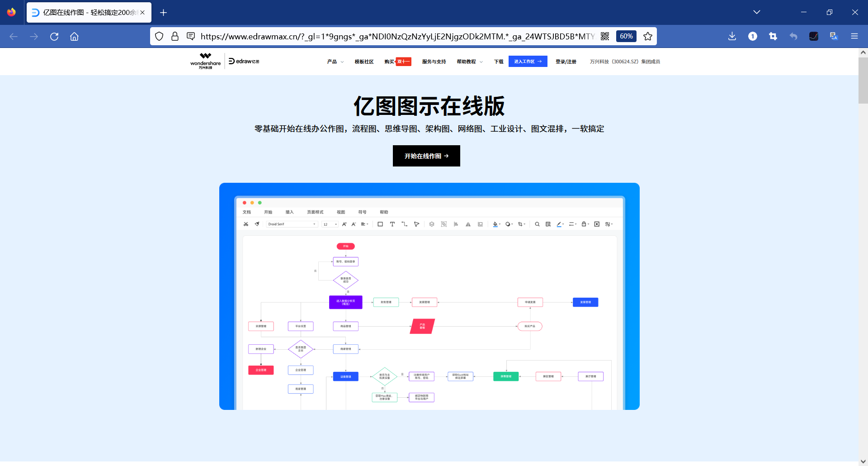Open tracking protection shield info

tap(159, 36)
